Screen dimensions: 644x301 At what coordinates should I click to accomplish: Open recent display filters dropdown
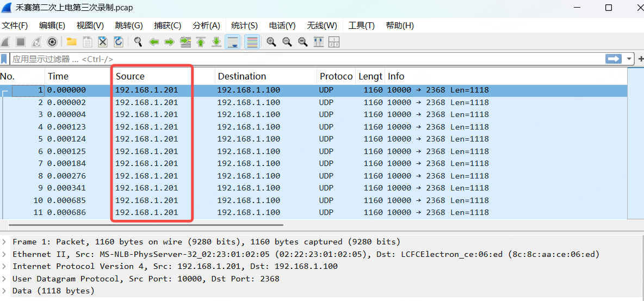(629, 59)
